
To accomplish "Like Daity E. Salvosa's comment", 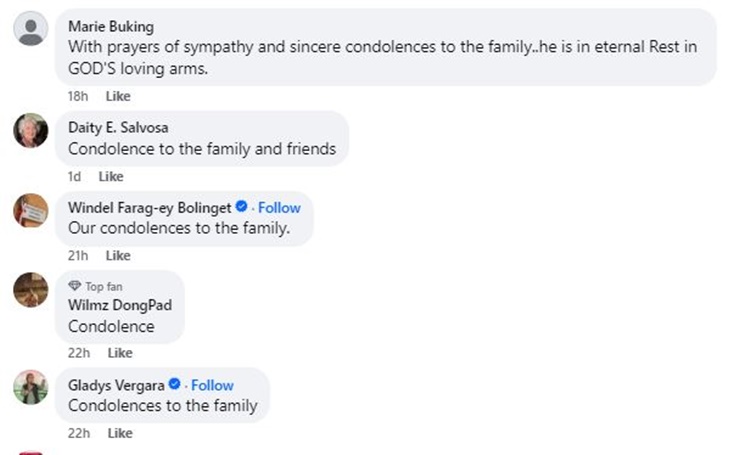I will [x=111, y=176].
